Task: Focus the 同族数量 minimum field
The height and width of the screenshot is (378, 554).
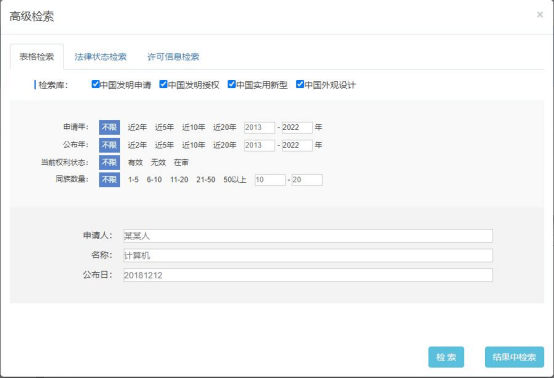Action: 270,180
